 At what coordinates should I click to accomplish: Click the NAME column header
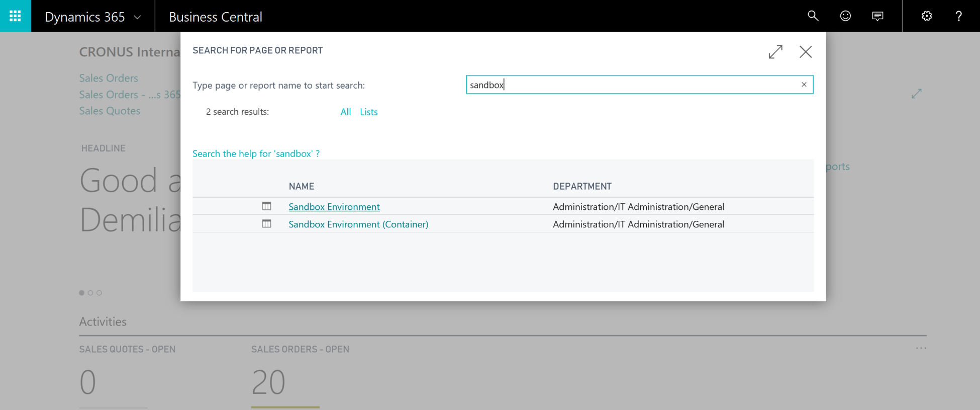(x=302, y=186)
